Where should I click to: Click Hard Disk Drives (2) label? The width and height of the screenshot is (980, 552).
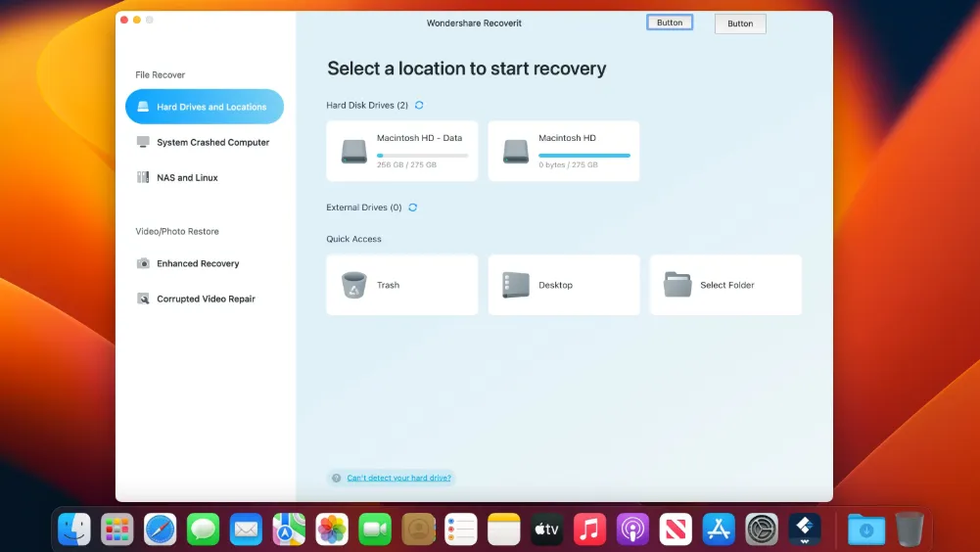click(x=367, y=105)
